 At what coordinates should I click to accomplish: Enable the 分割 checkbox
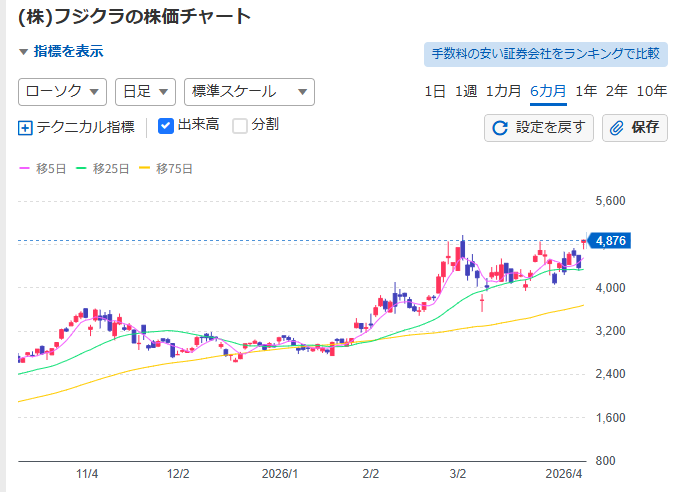pyautogui.click(x=240, y=126)
